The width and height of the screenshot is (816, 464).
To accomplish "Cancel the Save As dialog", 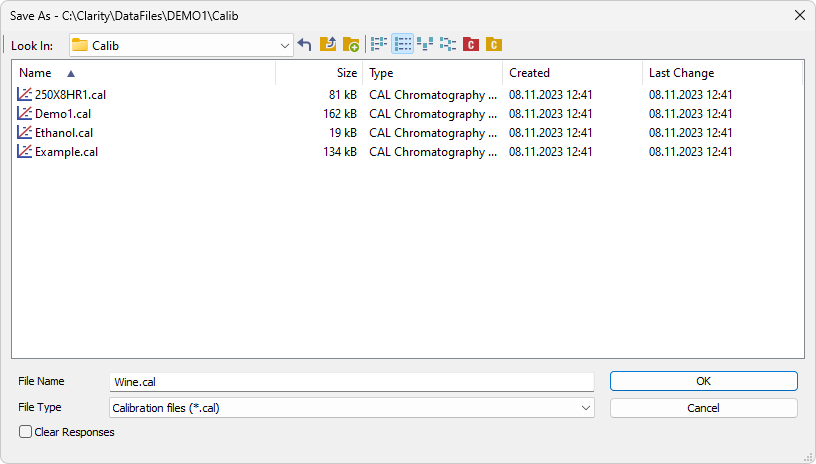I will pyautogui.click(x=704, y=408).
